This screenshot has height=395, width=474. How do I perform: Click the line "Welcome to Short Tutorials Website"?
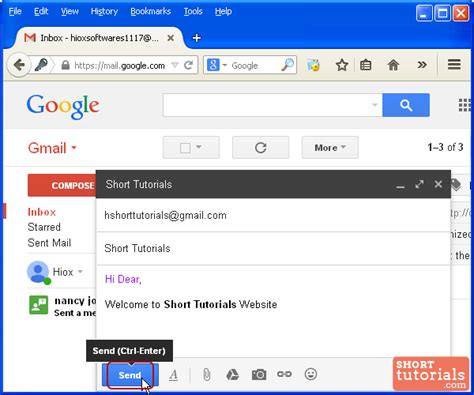pyautogui.click(x=191, y=304)
